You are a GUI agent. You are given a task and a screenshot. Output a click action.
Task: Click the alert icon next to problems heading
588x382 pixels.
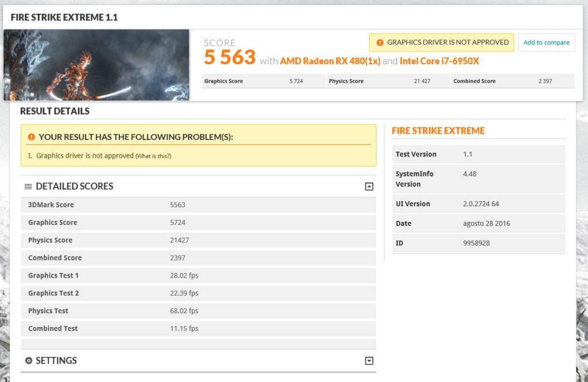pyautogui.click(x=32, y=137)
